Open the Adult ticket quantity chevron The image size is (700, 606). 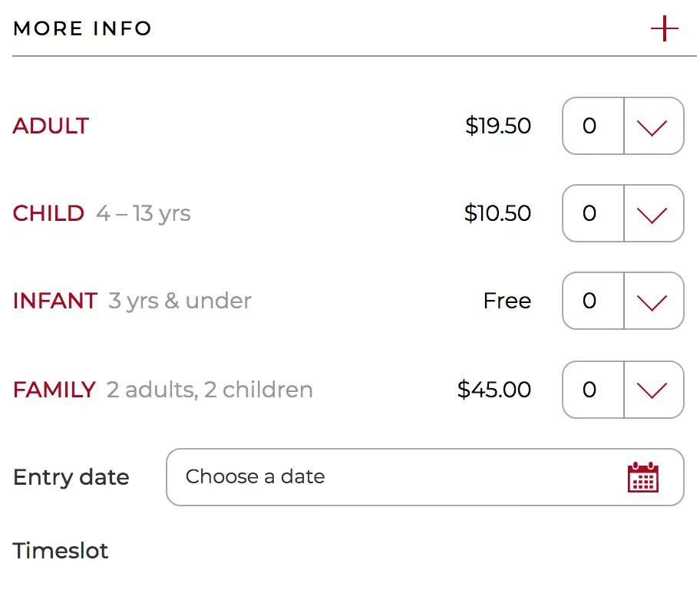pyautogui.click(x=652, y=127)
